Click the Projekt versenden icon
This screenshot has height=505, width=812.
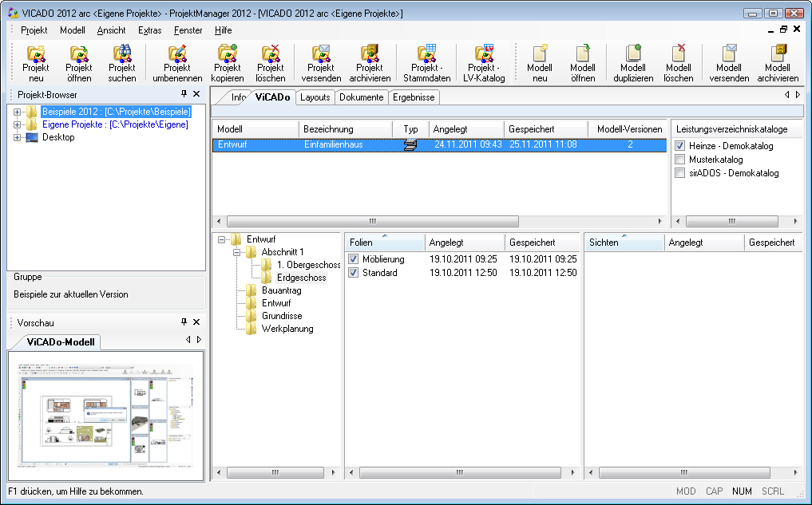point(321,63)
